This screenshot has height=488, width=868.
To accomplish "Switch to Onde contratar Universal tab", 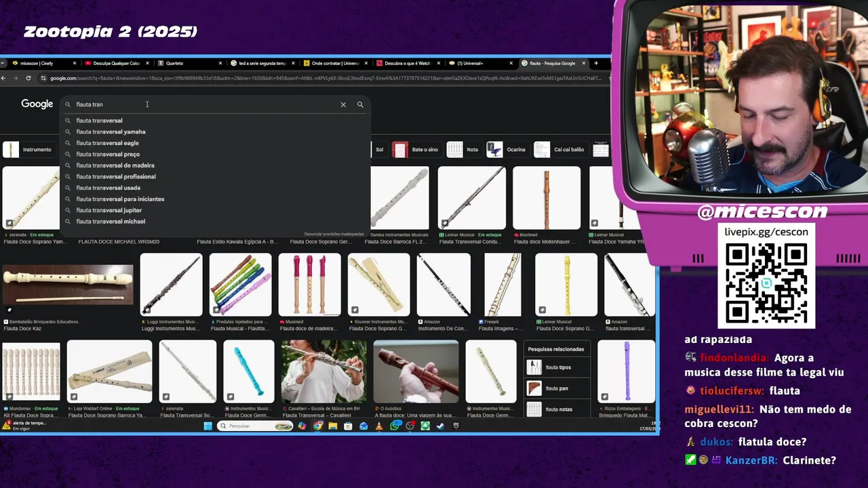I will click(334, 63).
